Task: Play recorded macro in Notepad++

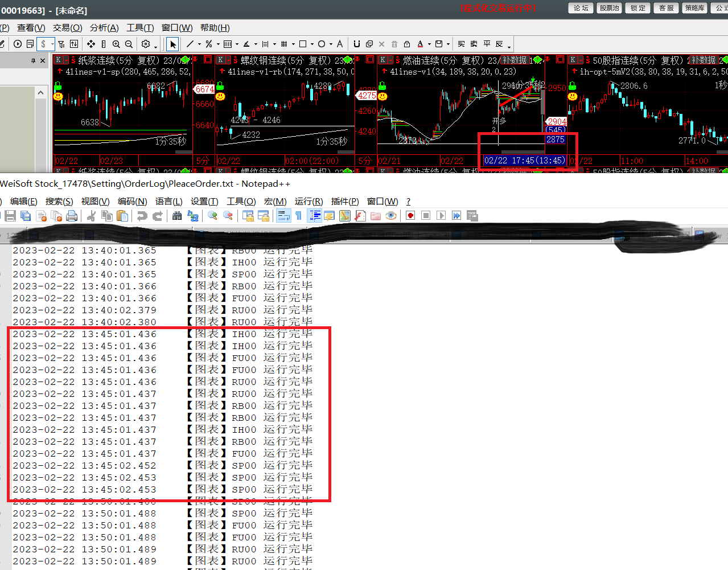Action: click(x=441, y=216)
